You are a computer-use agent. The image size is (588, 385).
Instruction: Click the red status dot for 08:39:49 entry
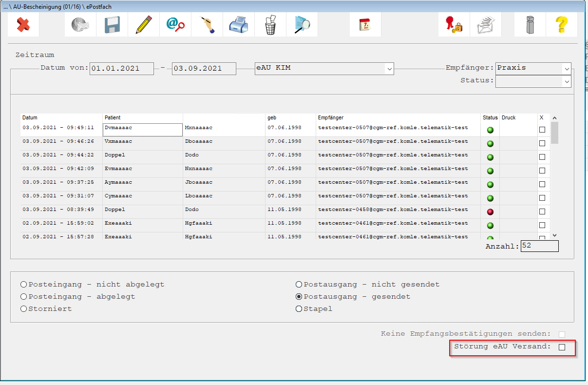point(490,212)
